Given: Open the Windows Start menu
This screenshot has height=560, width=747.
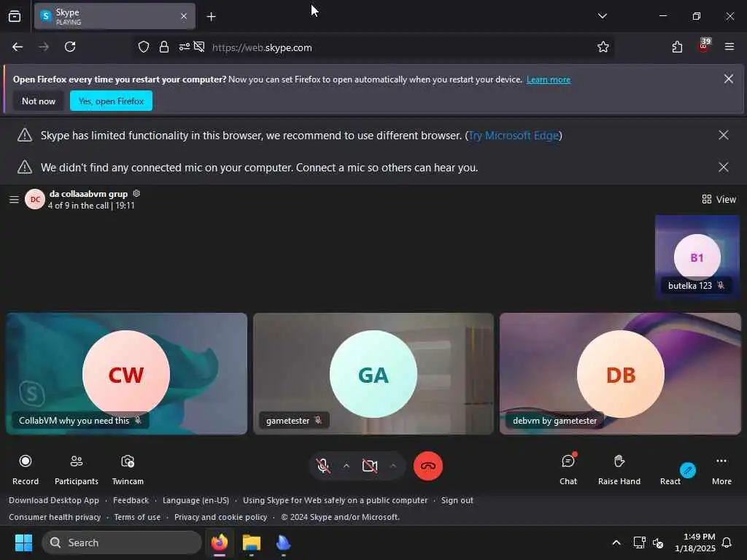Looking at the screenshot, I should point(23,542).
